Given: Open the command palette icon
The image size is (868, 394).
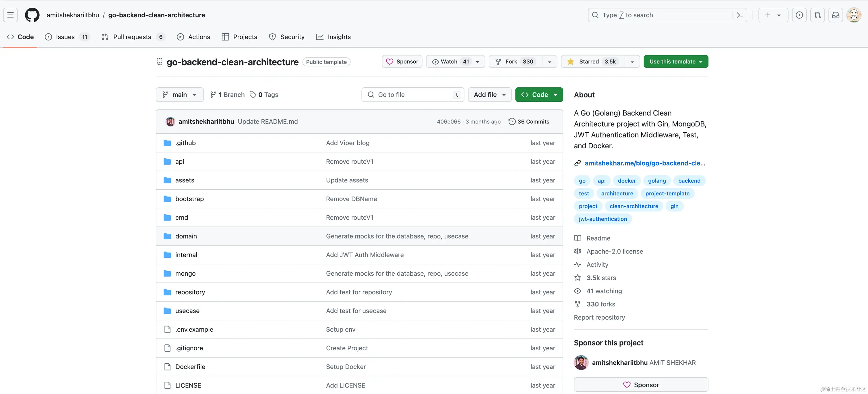Looking at the screenshot, I should 740,15.
